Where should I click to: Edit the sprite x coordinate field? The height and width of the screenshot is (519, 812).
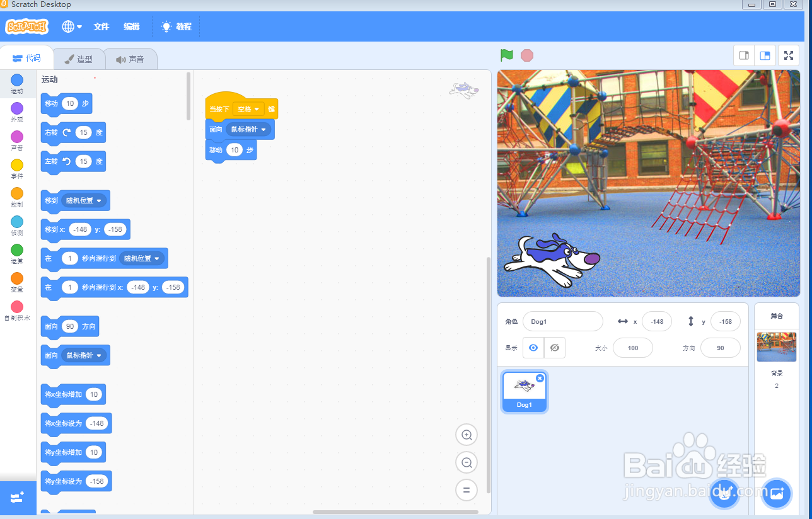(657, 321)
